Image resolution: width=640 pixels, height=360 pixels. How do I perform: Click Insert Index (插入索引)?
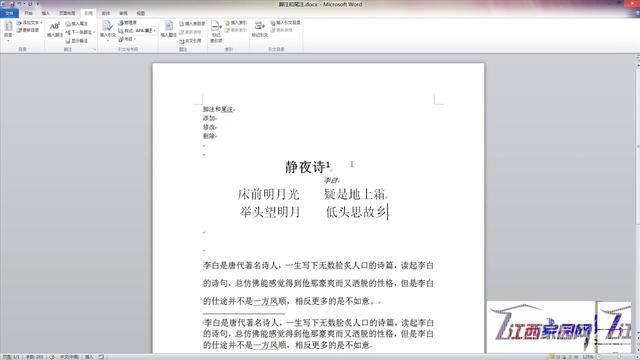236,23
